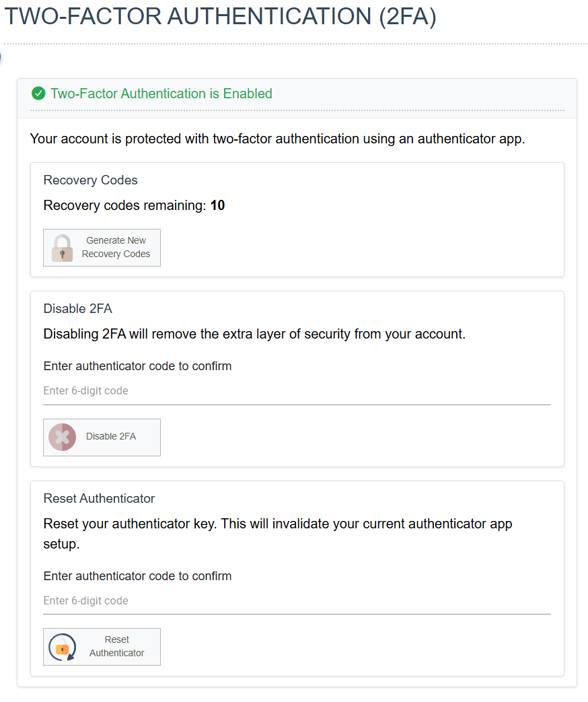The image size is (588, 702).
Task: Click the disabling 2FA warning text
Action: click(x=254, y=334)
